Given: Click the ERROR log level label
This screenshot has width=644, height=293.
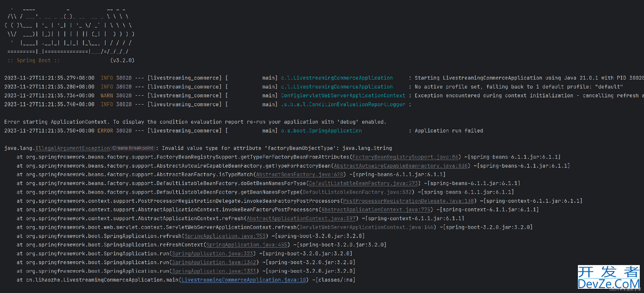Looking at the screenshot, I should point(105,131).
